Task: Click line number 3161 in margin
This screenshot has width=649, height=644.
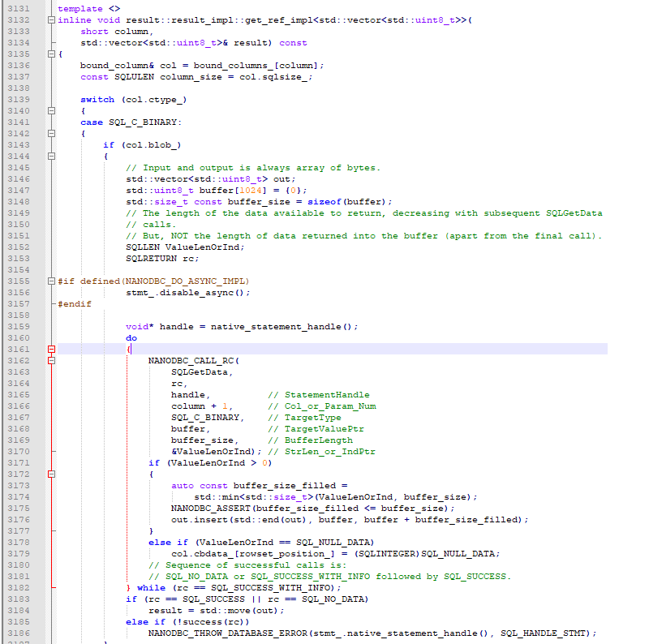Action: [19, 349]
